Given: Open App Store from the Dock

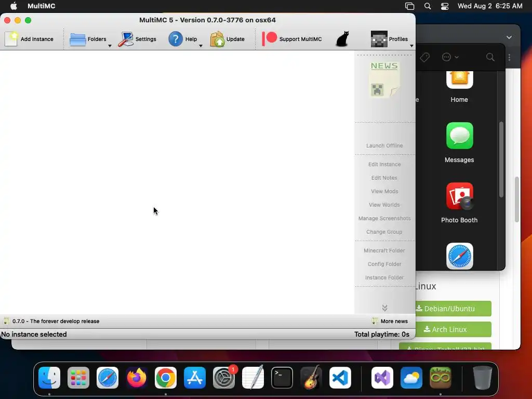Looking at the screenshot, I should tap(195, 378).
